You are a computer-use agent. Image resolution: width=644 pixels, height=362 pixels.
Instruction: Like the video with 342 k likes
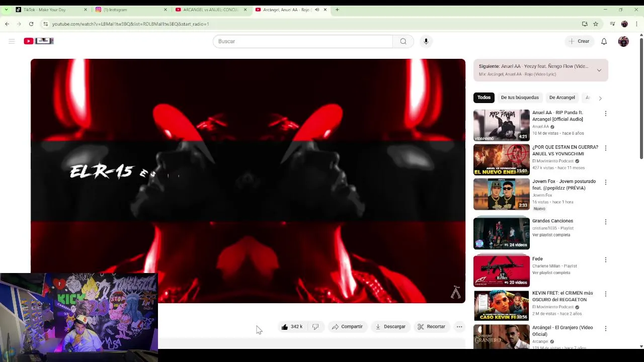[292, 327]
